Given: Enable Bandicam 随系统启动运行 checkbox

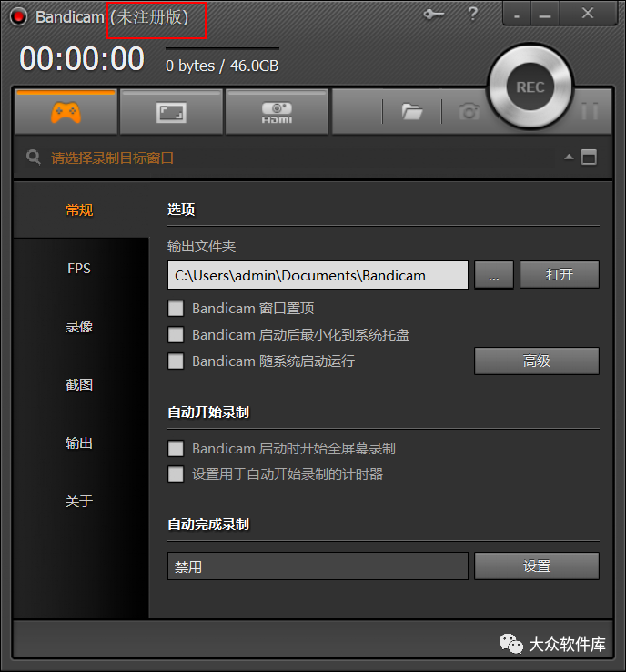Looking at the screenshot, I should pos(176,361).
